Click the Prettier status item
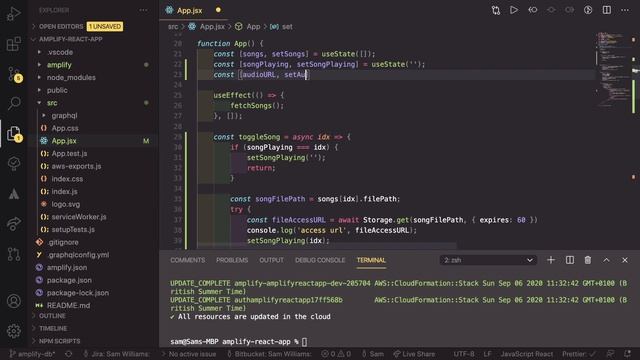 point(579,354)
